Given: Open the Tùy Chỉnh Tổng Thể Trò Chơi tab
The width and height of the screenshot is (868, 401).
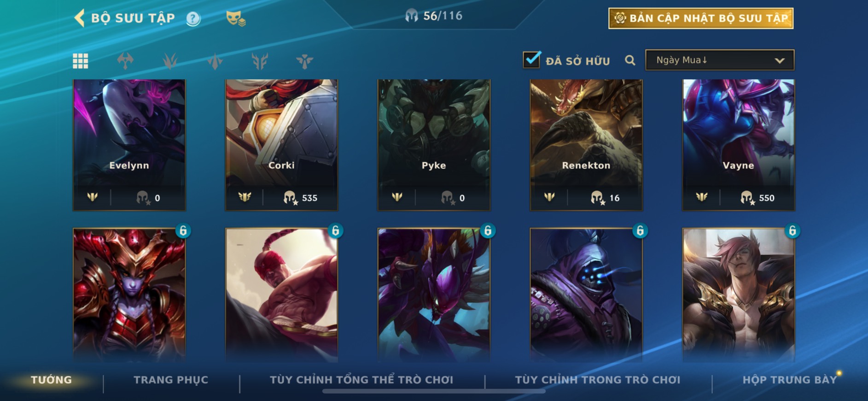Looking at the screenshot, I should [x=361, y=380].
